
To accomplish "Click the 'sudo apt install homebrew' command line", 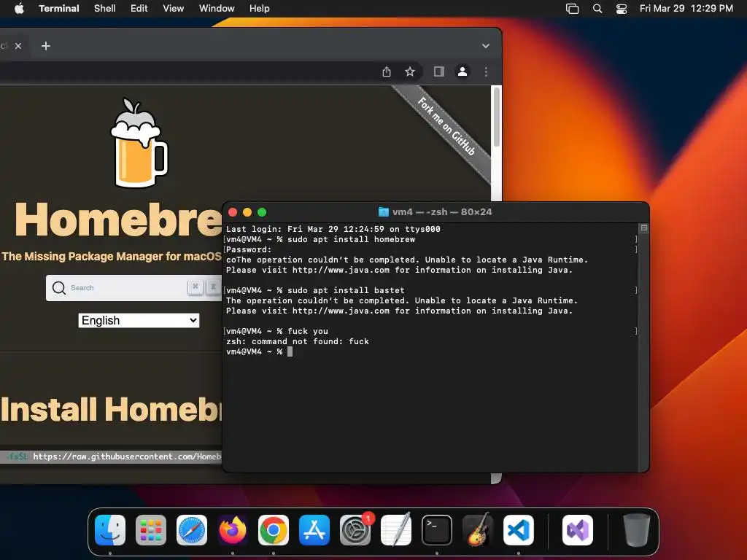I will (x=320, y=239).
